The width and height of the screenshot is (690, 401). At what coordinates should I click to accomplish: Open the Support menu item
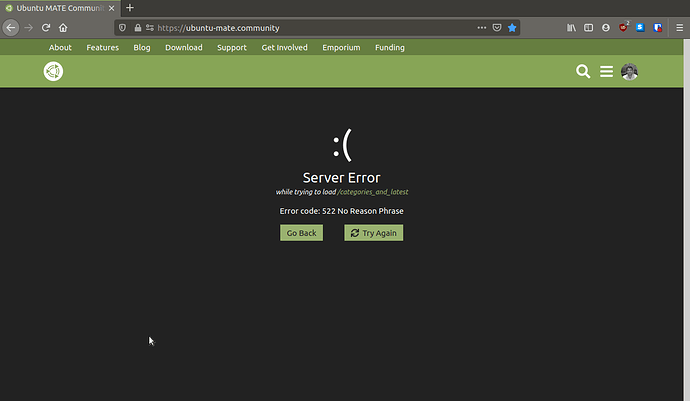(x=232, y=48)
